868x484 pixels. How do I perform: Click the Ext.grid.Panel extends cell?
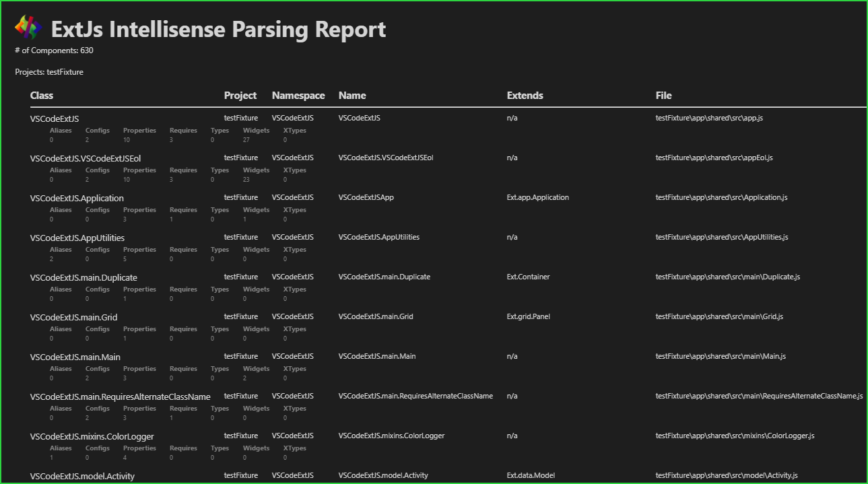pos(529,317)
